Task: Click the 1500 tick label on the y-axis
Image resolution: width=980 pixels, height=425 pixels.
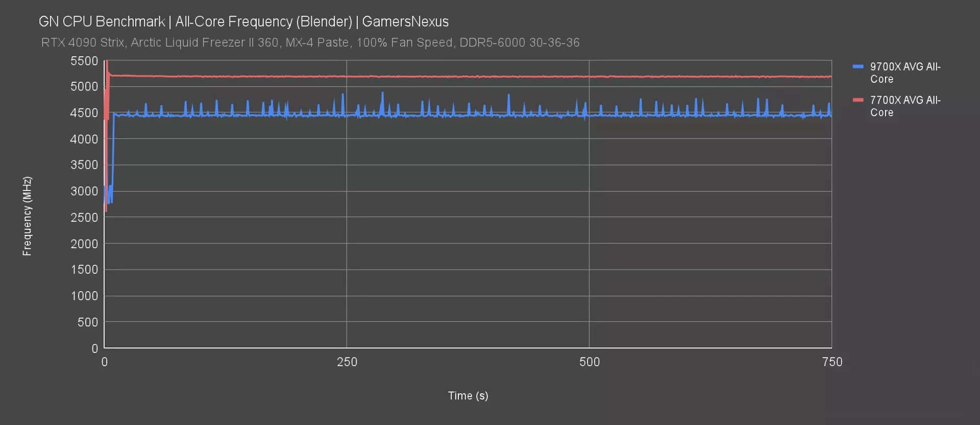Action: tap(84, 269)
